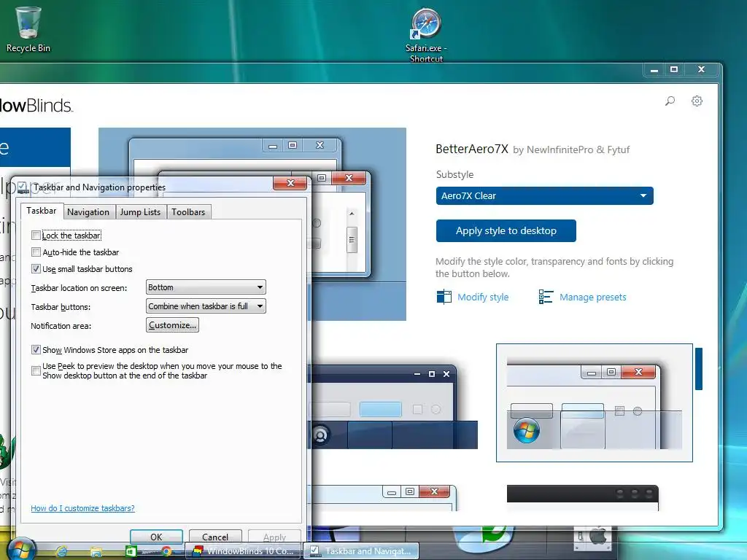747x560 pixels.
Task: Maximize the WindowBlinds window
Action: tap(673, 69)
